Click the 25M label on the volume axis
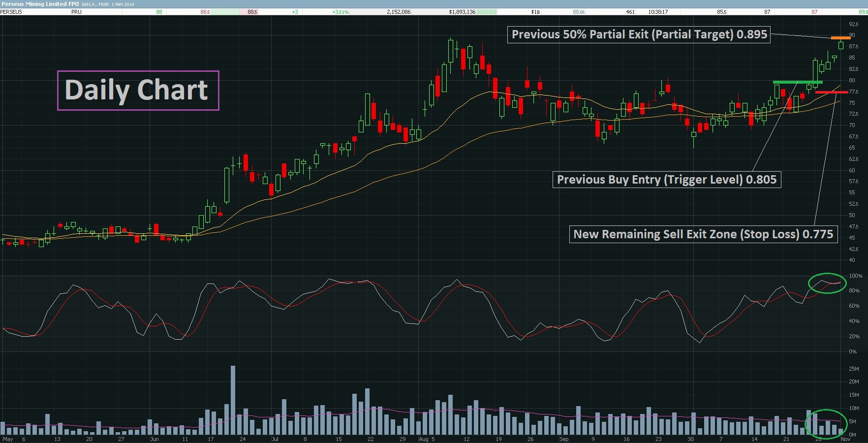The image size is (868, 443). click(x=854, y=369)
